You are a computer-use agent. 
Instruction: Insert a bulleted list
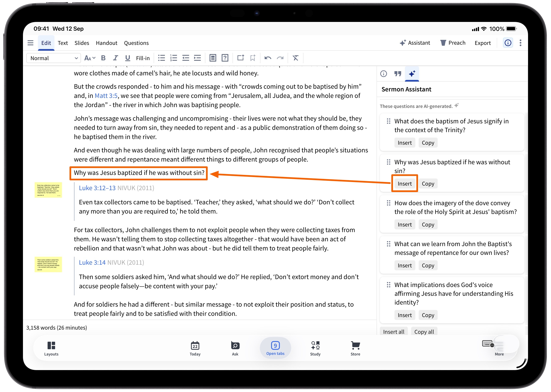[x=162, y=58]
